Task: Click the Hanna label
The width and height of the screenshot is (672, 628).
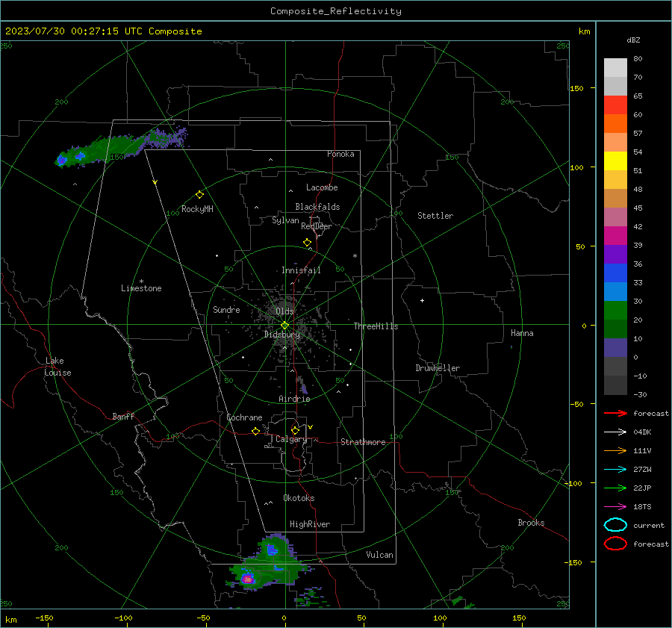Action: [522, 333]
